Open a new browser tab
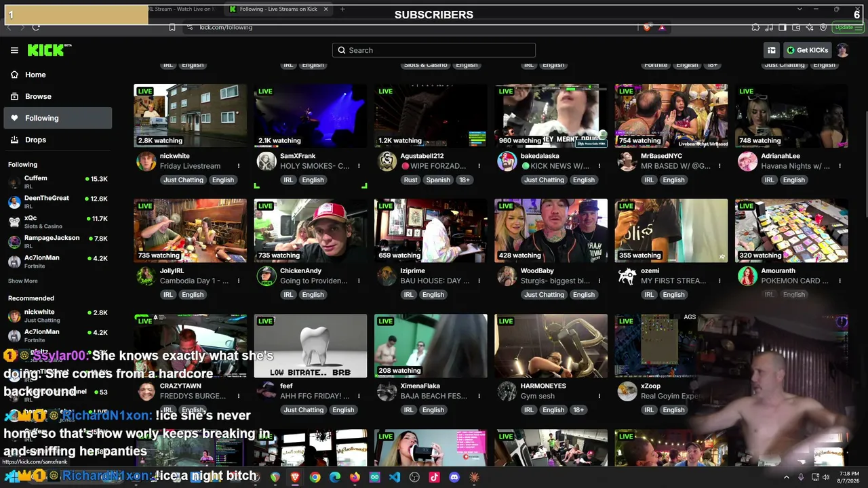Screen dimensions: 868x488 click(342, 9)
